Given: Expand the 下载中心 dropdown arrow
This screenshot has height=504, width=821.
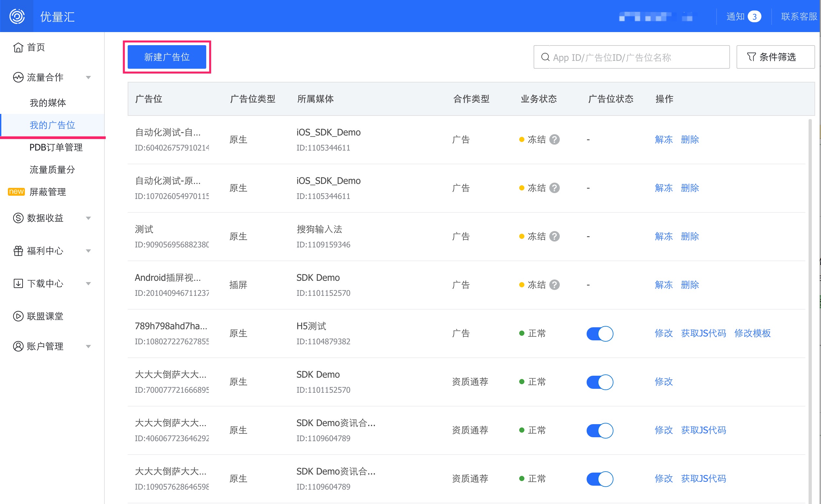Looking at the screenshot, I should click(x=88, y=283).
